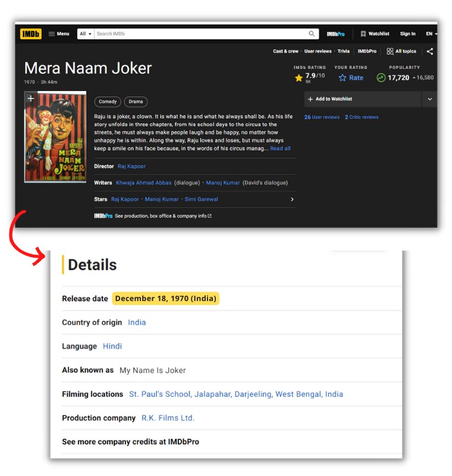This screenshot has width=452, height=476.
Task: Expand the Stars row chevron
Action: [291, 199]
